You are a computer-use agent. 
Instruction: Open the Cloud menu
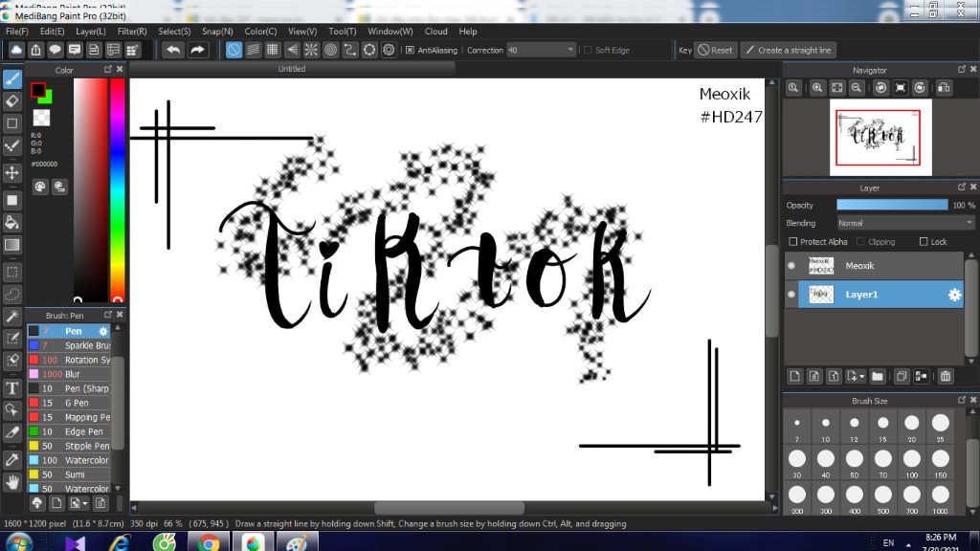pyautogui.click(x=435, y=32)
